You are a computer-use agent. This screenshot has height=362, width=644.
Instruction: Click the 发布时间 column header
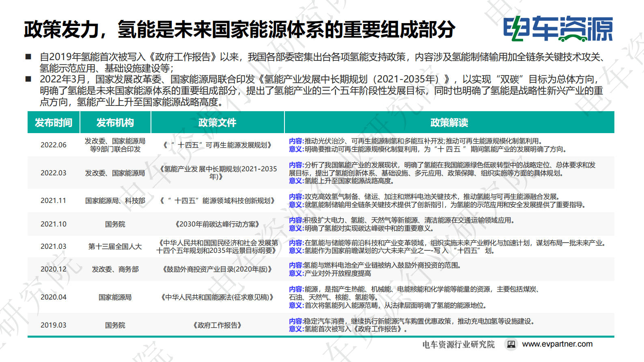54,123
